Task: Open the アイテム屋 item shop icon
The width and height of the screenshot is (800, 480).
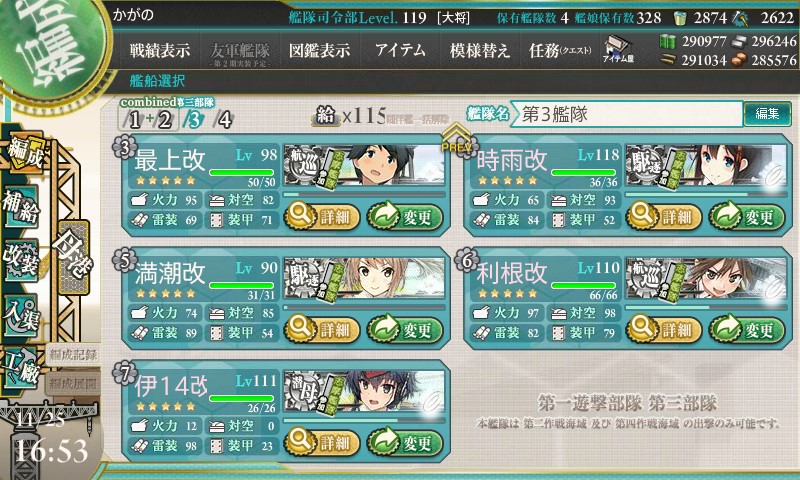Action: tap(618, 49)
